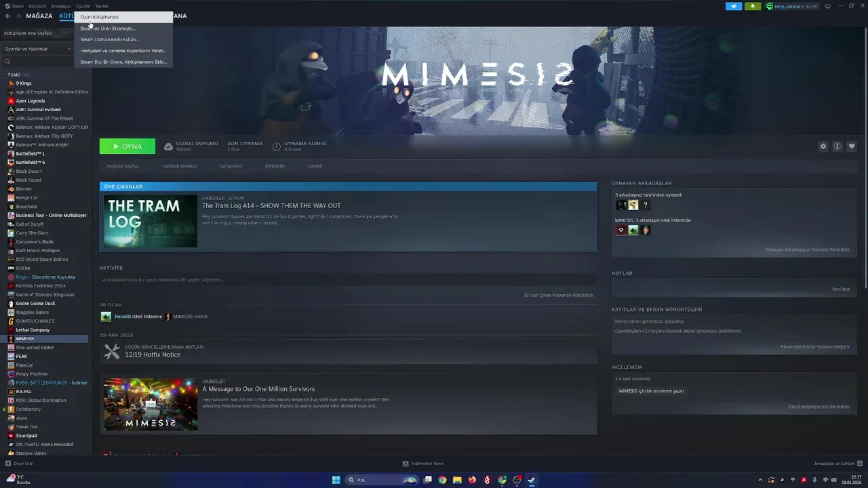Click Oyun Ekle plus icon
This screenshot has height=488, width=868.
tap(8, 464)
